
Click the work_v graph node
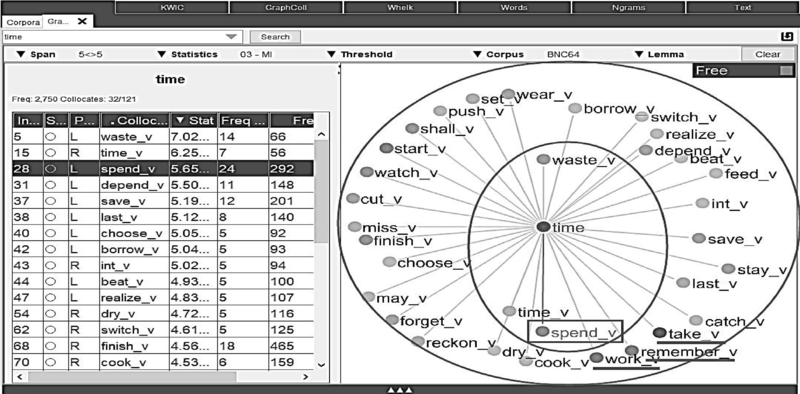(596, 358)
